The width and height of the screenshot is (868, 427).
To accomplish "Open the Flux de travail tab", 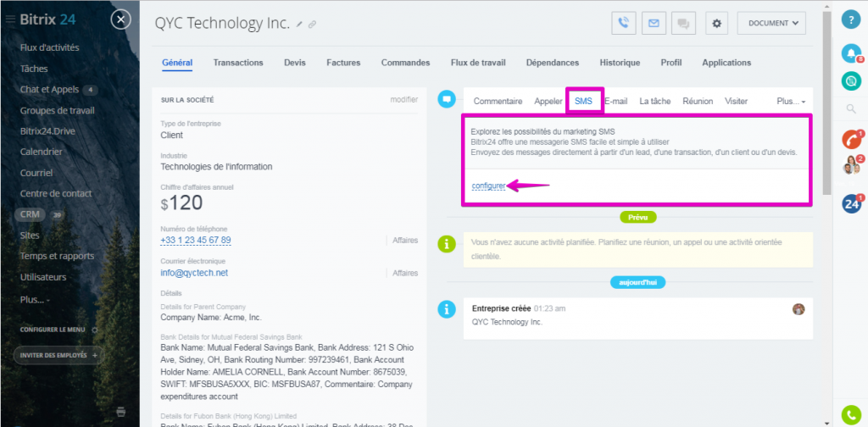I will (478, 63).
